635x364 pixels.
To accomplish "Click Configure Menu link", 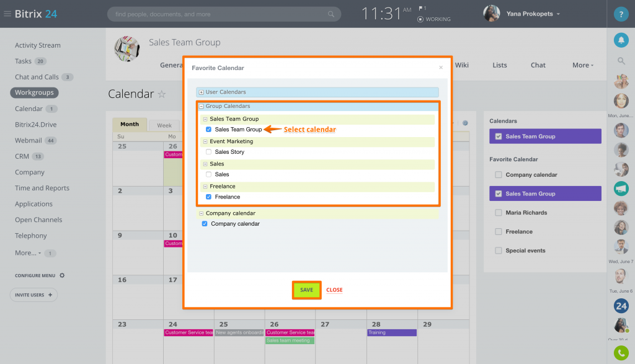I will click(35, 276).
